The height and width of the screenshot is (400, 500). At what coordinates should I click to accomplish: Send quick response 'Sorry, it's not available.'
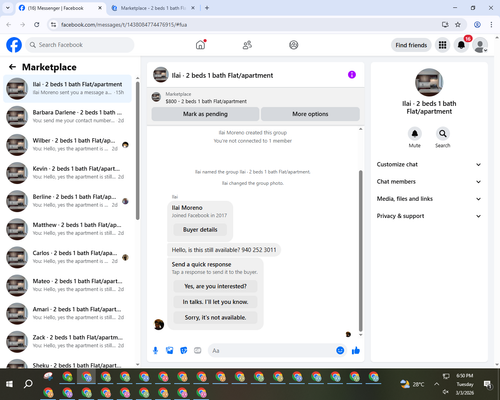(x=215, y=318)
